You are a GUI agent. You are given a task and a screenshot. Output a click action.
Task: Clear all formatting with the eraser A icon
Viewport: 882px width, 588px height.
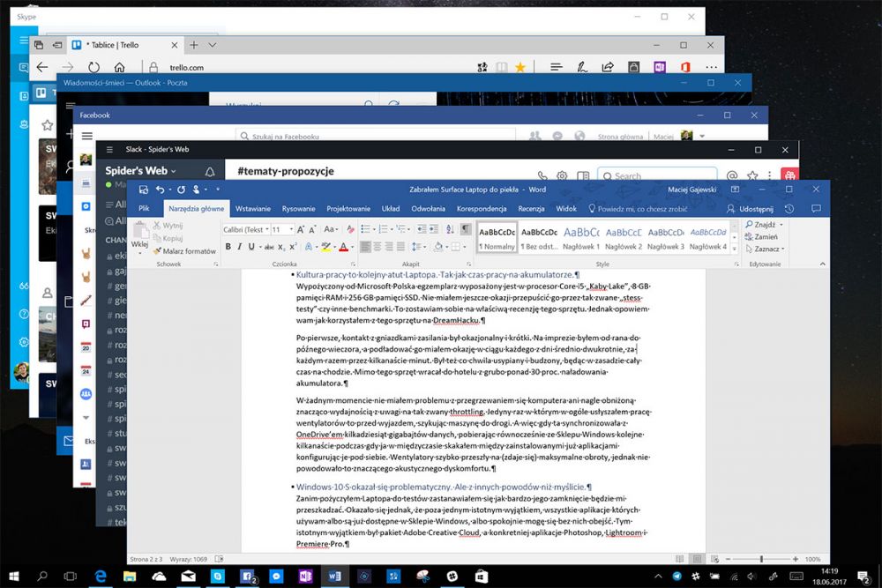click(350, 229)
